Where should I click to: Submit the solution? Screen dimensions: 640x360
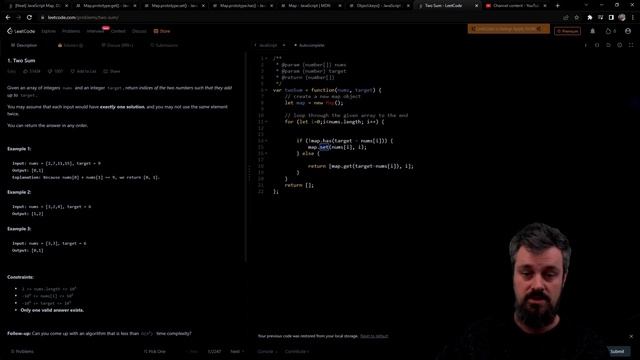pyautogui.click(x=617, y=351)
